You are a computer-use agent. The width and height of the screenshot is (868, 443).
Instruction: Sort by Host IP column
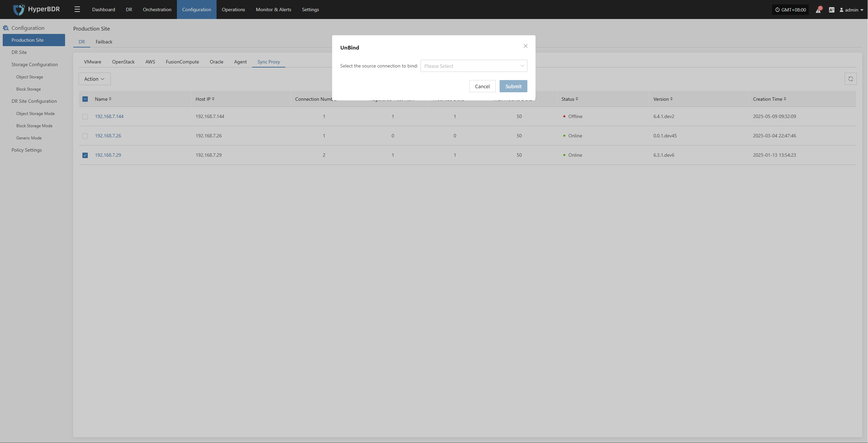(213, 99)
